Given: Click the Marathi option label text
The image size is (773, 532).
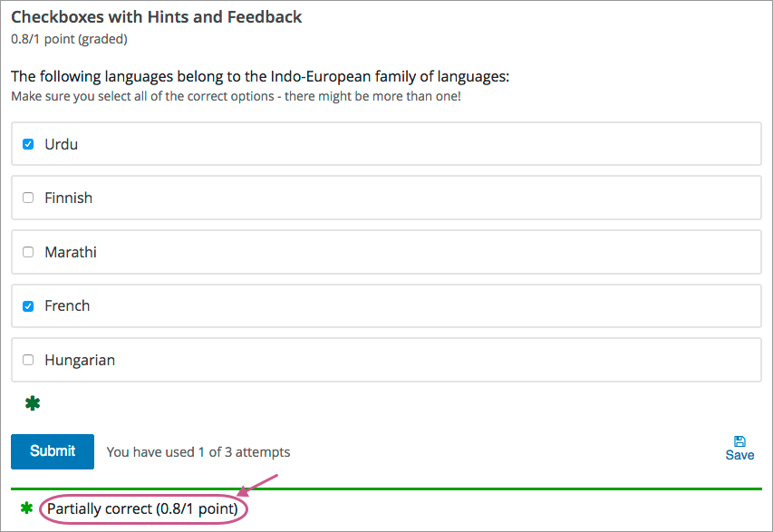Looking at the screenshot, I should click(x=71, y=252).
